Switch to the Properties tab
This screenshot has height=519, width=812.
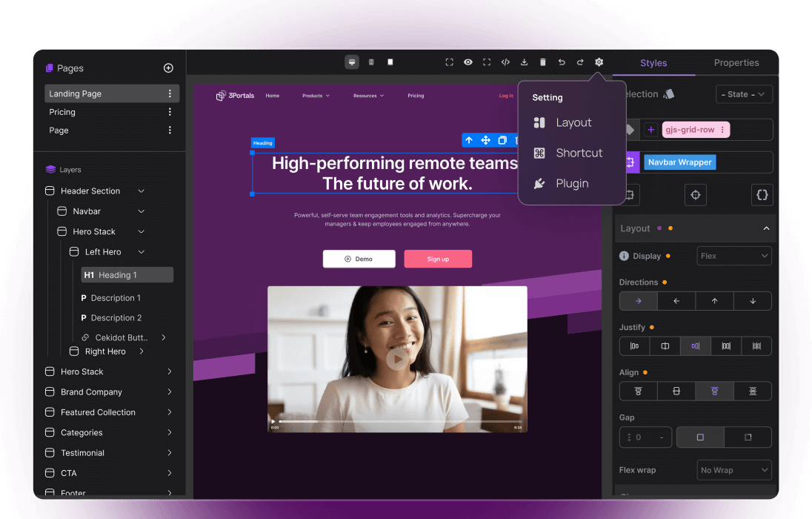(736, 63)
